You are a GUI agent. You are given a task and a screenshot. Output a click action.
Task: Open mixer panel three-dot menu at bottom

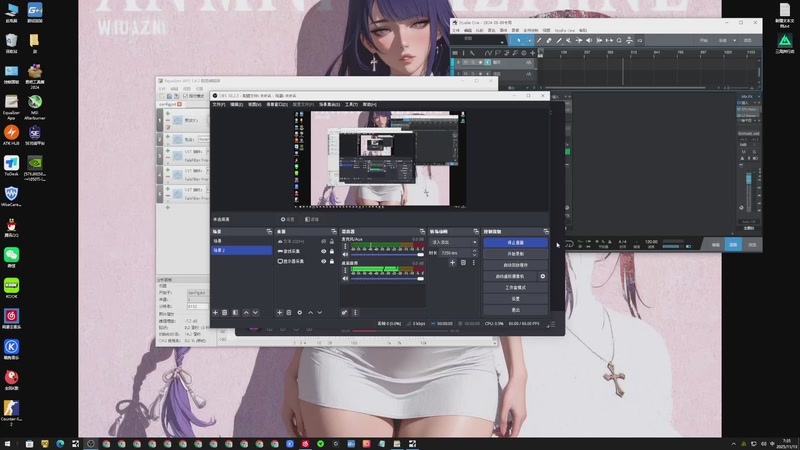pyautogui.click(x=355, y=312)
